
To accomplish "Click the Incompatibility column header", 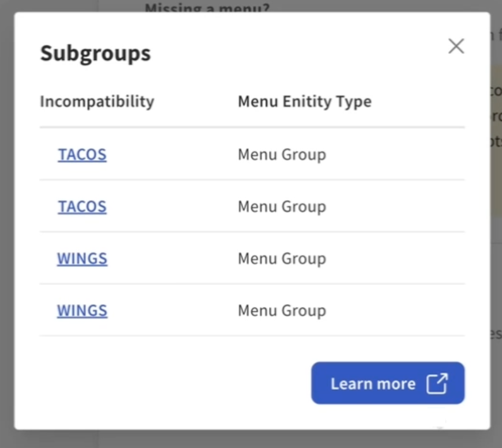I will click(97, 102).
